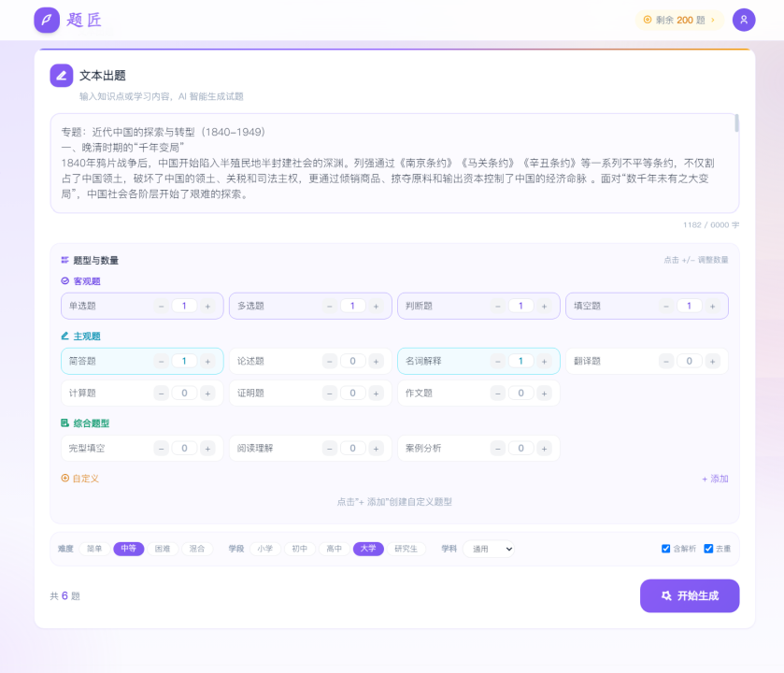Click the plus icon for 单选题
Image resolution: width=784 pixels, height=673 pixels.
(x=207, y=306)
